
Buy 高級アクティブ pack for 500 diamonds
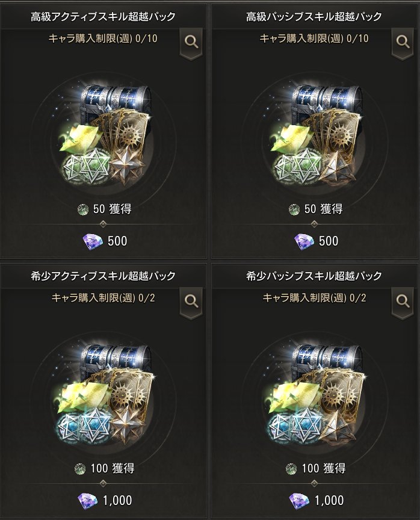105,241
